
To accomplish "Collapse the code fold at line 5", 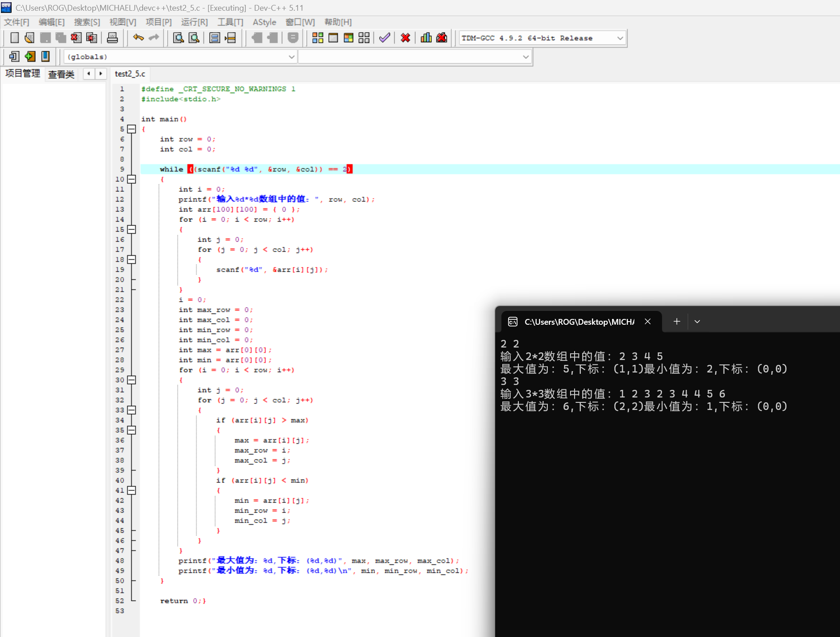I will coord(131,129).
